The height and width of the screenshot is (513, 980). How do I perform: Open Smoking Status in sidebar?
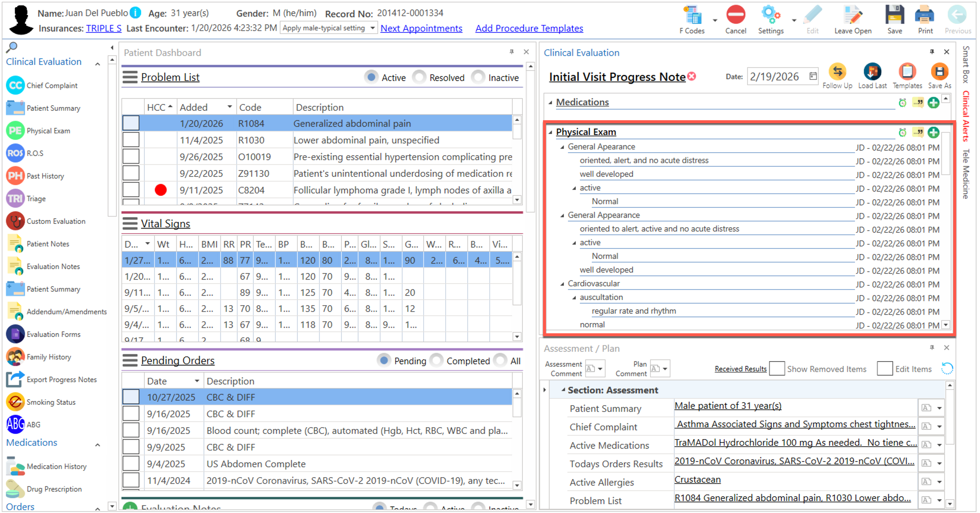(x=51, y=402)
